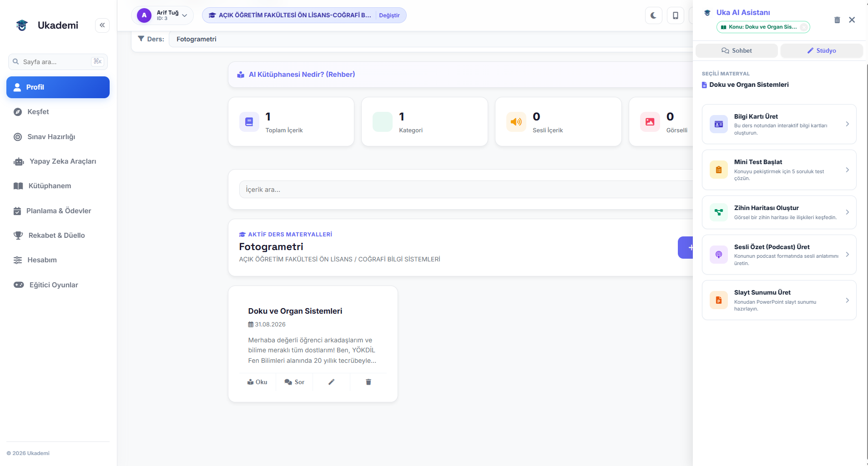Viewport: 868px width, 466px height.
Task: Click the Doku ve Organ Sistemleri card title
Action: pos(295,311)
